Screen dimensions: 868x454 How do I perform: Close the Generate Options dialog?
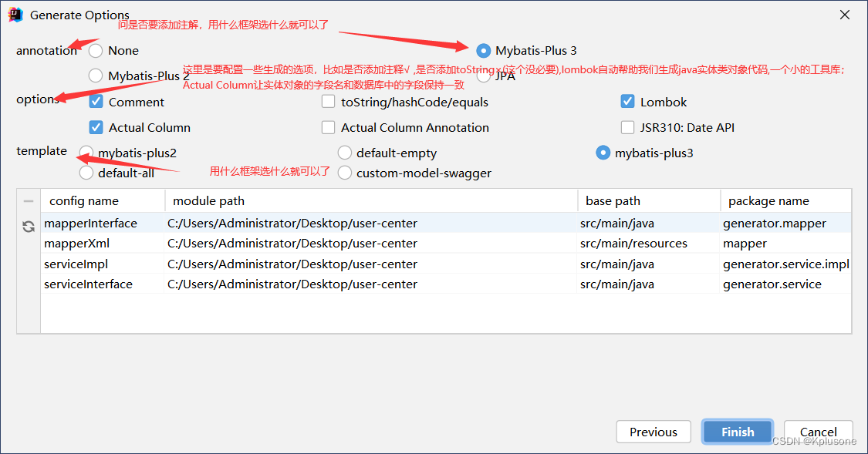tap(844, 15)
